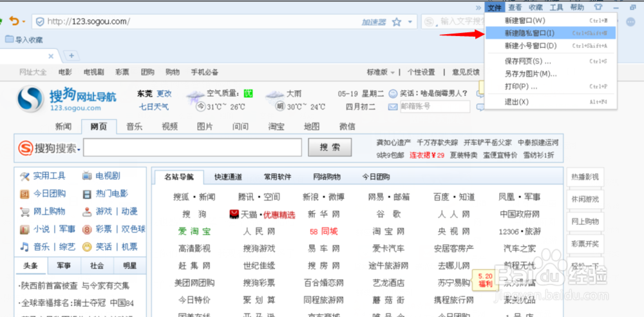This screenshot has width=644, height=317.
Task: Open the dropdown next to favorites star
Action: pyautogui.click(x=410, y=22)
